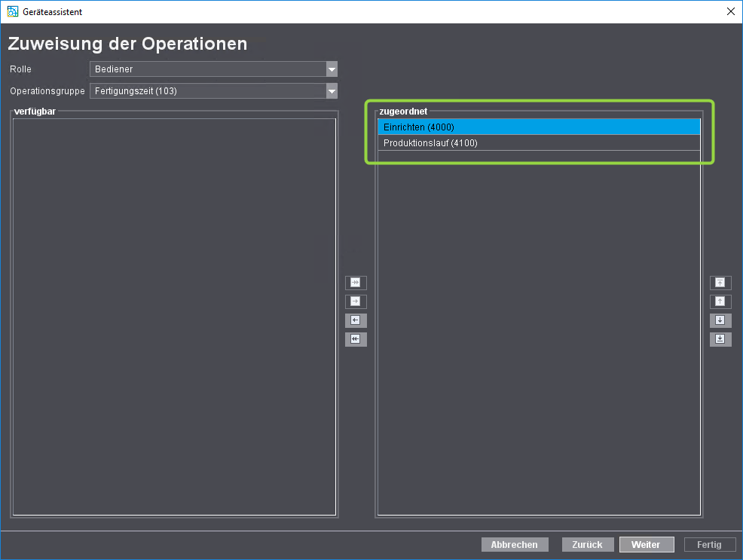The image size is (743, 560).
Task: Open the Operationsgruppe dropdown arrow
Action: [x=332, y=91]
